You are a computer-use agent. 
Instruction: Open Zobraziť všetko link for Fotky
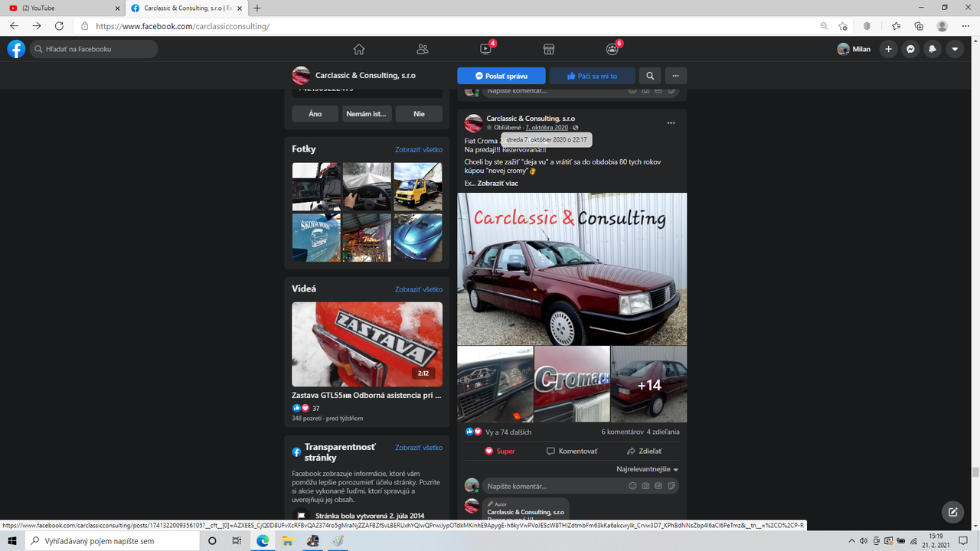coord(419,150)
